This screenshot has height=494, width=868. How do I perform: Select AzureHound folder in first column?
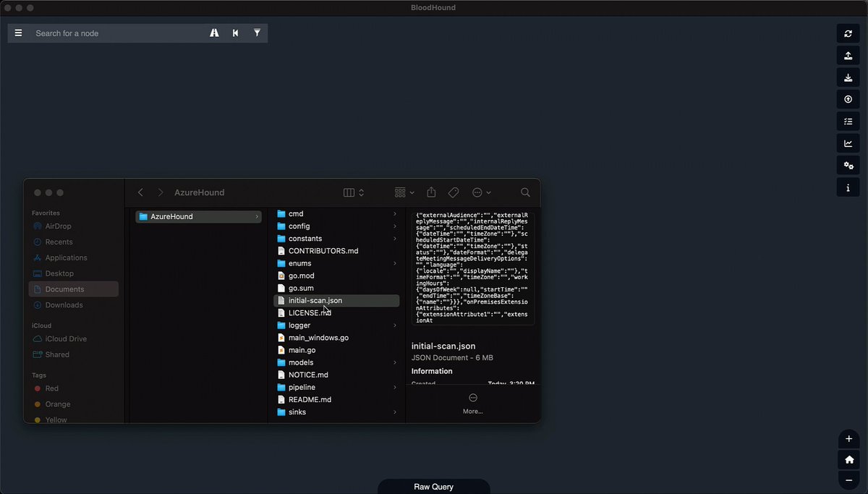pos(198,216)
